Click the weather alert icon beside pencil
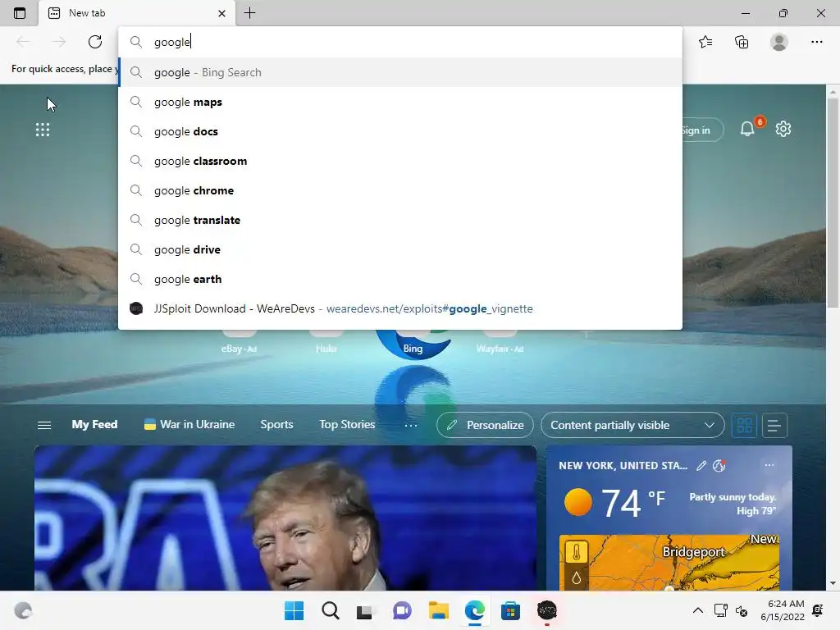The width and height of the screenshot is (840, 630). coord(719,466)
